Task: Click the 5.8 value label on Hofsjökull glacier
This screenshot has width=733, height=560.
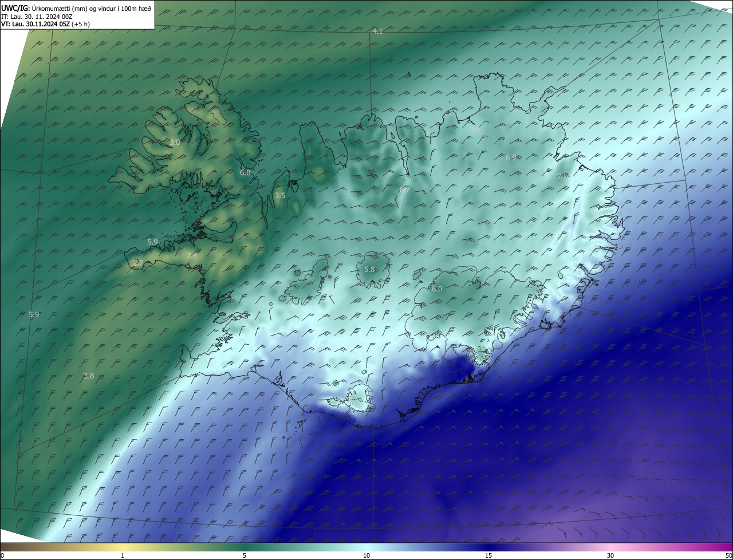Action: click(x=369, y=270)
